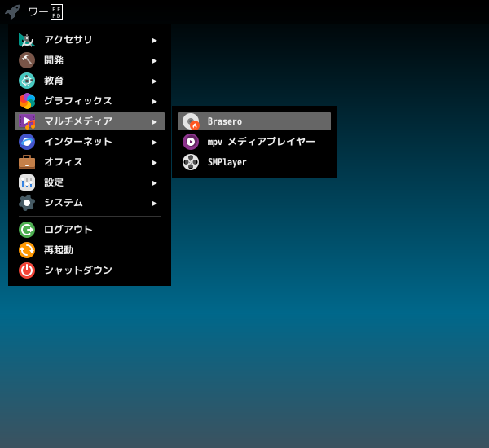Click the グラフィックス colorful flower icon
This screenshot has height=448, width=489.
27,101
